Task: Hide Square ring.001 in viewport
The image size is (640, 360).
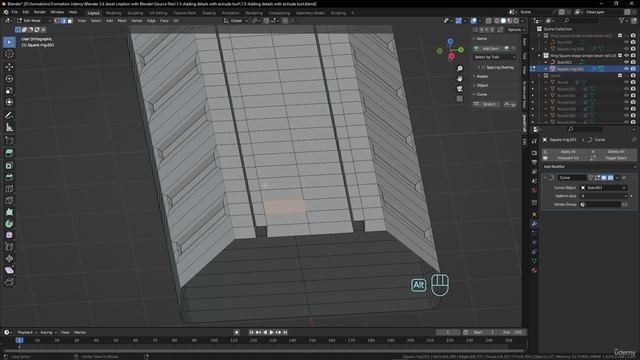Action: point(627,69)
